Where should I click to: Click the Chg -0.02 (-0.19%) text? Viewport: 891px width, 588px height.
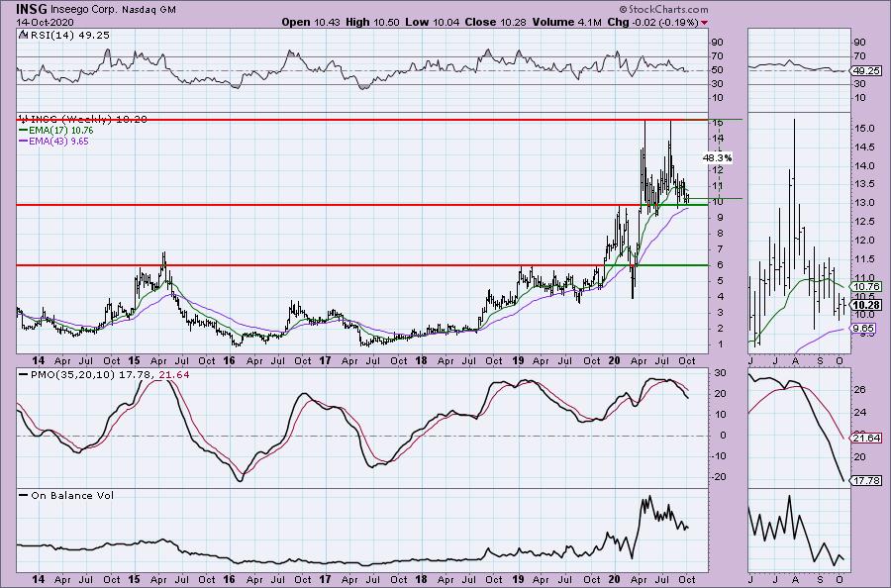[x=653, y=22]
